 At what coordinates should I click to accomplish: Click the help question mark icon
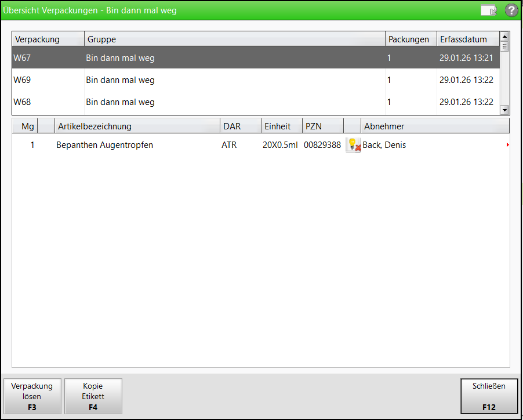click(x=511, y=10)
